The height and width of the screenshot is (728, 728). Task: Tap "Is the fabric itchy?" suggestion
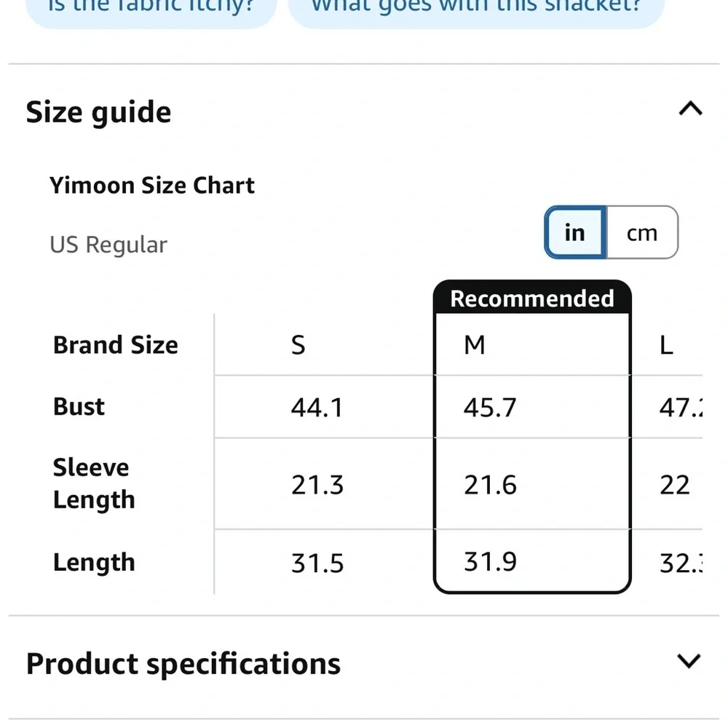[150, 9]
